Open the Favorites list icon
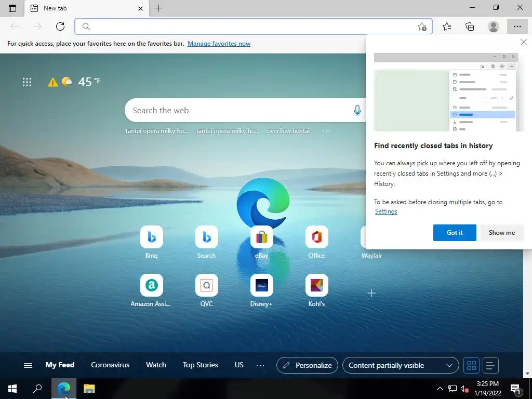 click(x=447, y=26)
